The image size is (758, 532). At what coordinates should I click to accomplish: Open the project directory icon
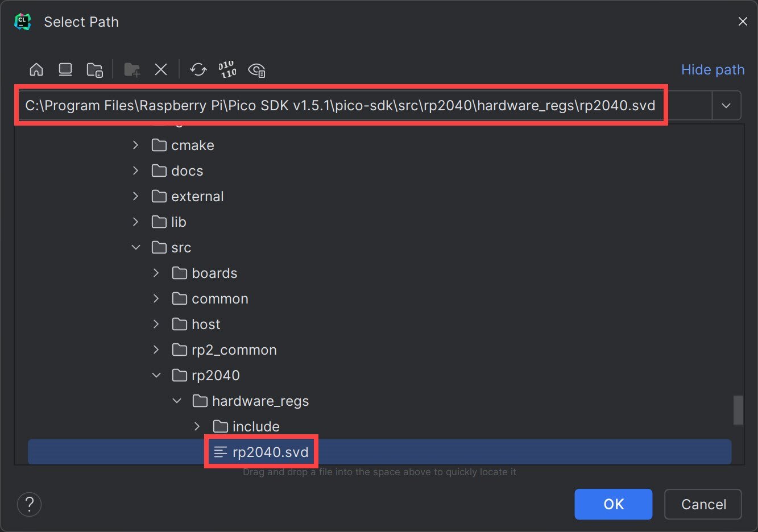pyautogui.click(x=94, y=69)
